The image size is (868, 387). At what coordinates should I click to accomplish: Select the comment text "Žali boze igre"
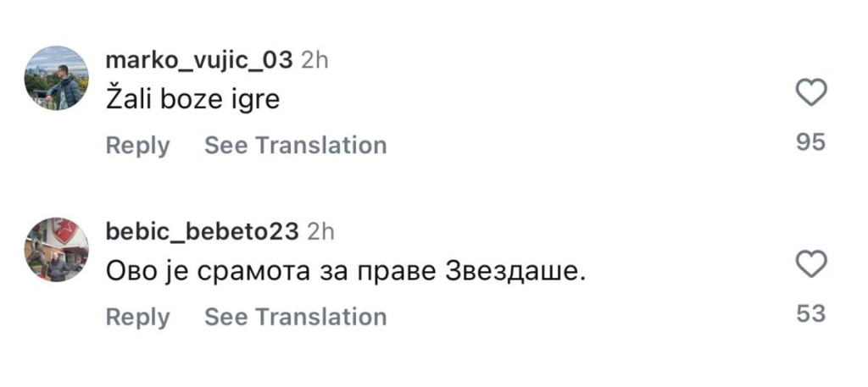[x=192, y=100]
